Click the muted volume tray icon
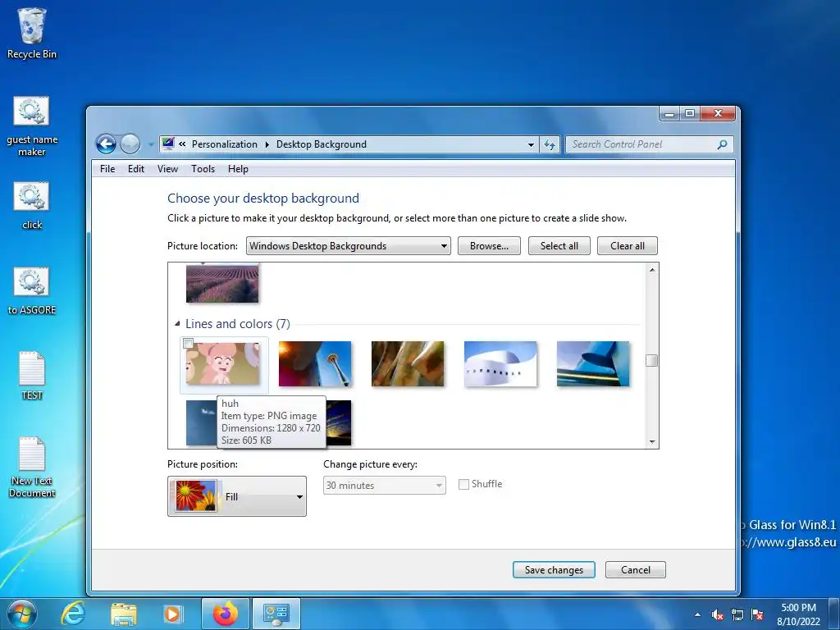 click(x=718, y=615)
